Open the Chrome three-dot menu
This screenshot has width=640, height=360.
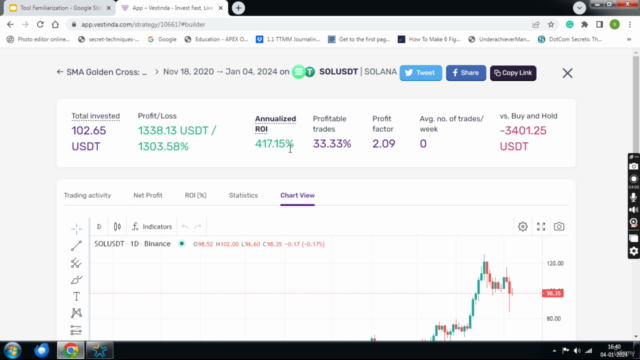tap(630, 24)
